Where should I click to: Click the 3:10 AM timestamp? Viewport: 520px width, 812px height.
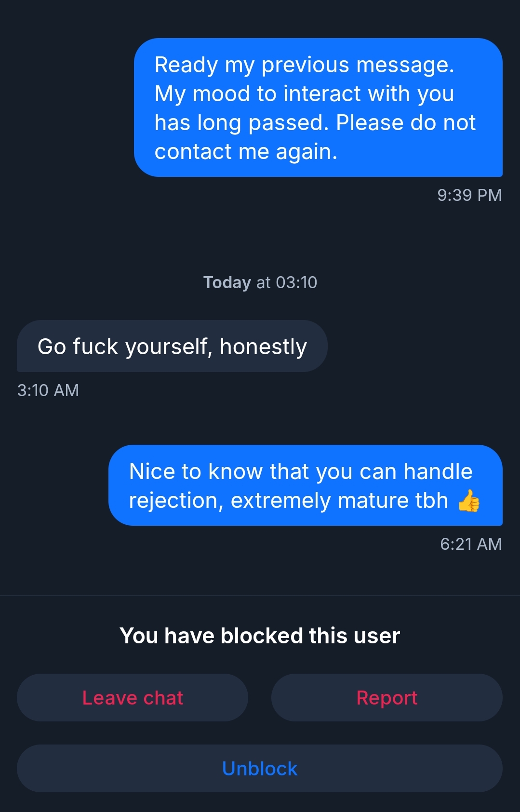click(48, 390)
